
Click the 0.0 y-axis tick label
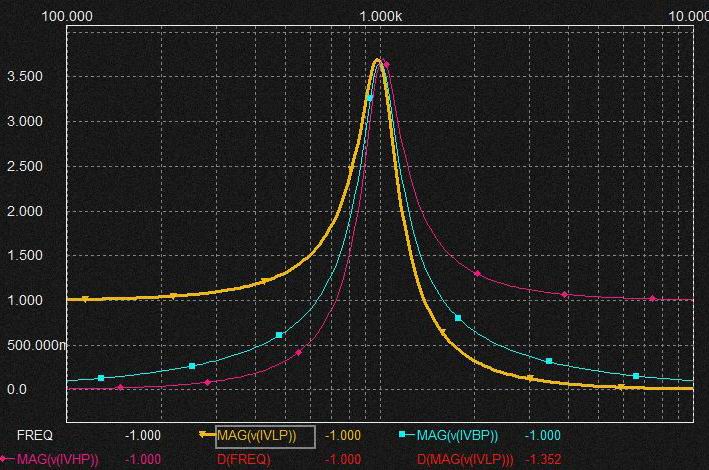15,389
